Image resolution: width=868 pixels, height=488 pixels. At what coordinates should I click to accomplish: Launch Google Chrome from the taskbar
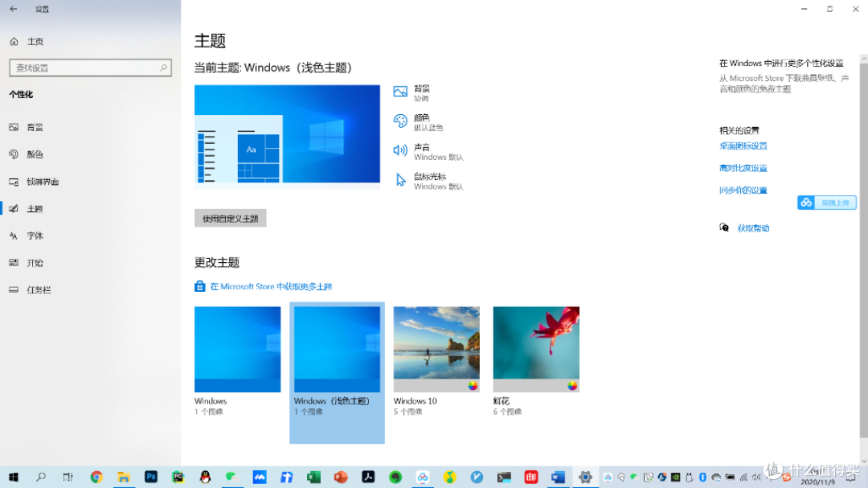(96, 477)
